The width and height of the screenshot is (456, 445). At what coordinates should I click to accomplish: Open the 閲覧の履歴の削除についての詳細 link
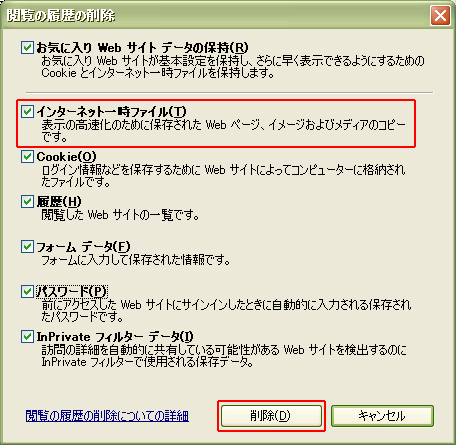(107, 416)
